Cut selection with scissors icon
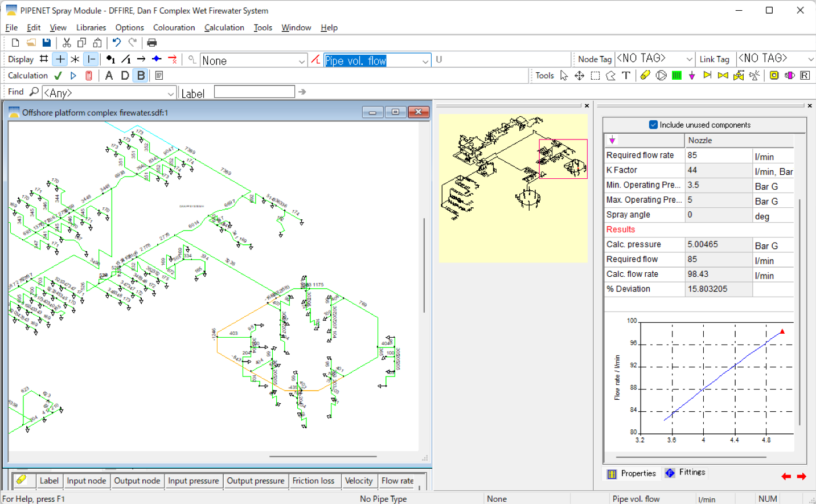Screen dimensions: 816x504 point(67,43)
